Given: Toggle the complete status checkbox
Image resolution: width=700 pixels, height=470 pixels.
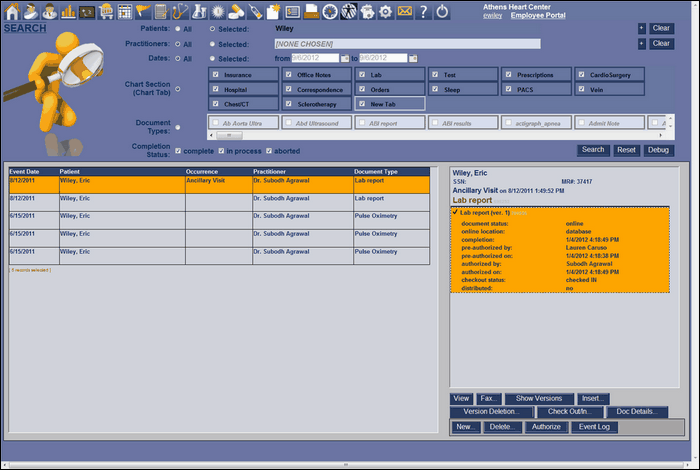Looking at the screenshot, I should pos(179,151).
